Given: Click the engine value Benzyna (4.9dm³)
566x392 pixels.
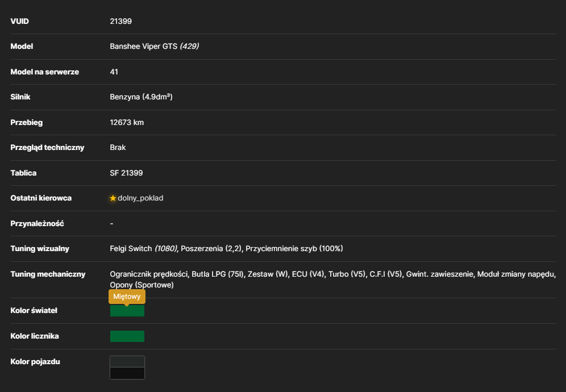Looking at the screenshot, I should tap(141, 97).
